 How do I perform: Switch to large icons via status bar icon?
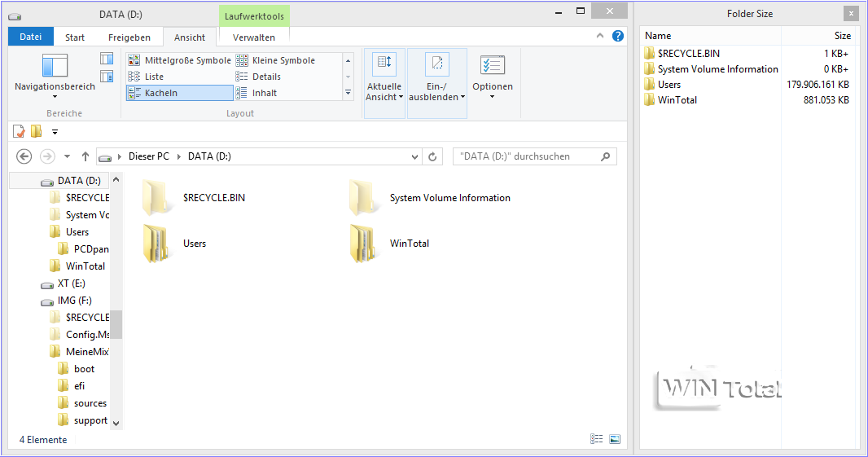615,439
